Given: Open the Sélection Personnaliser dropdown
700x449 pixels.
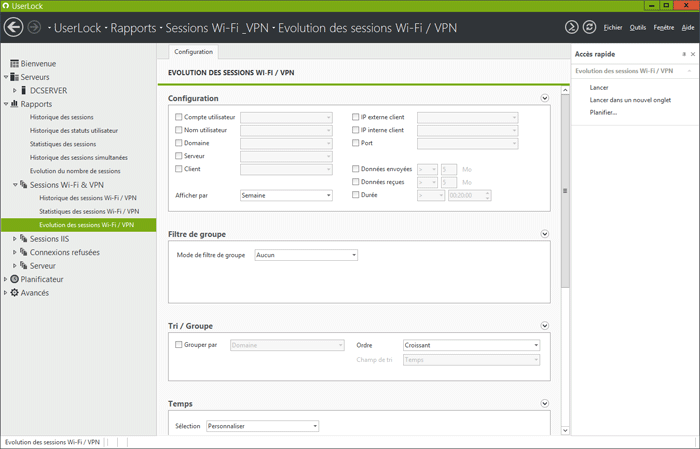Looking at the screenshot, I should 262,426.
